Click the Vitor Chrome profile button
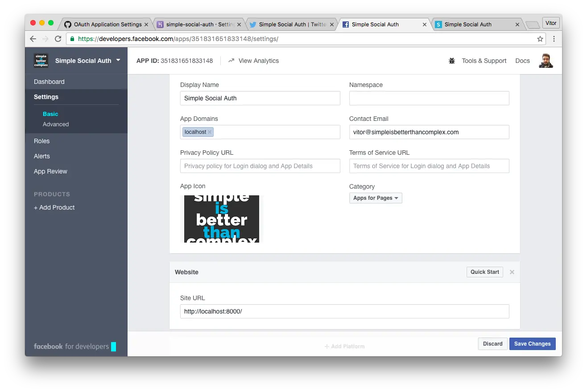The image size is (587, 392). pos(551,23)
